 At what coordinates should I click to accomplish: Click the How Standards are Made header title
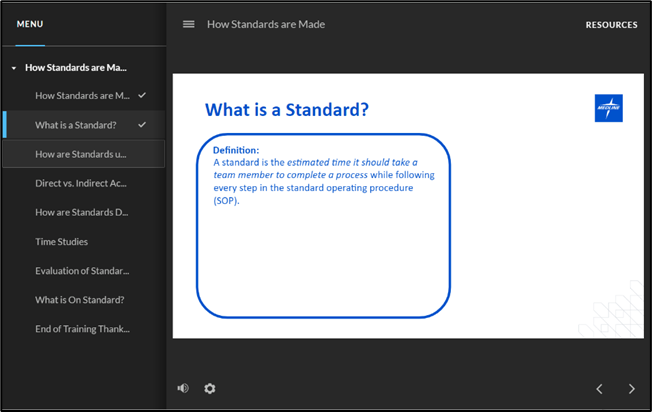pos(266,24)
